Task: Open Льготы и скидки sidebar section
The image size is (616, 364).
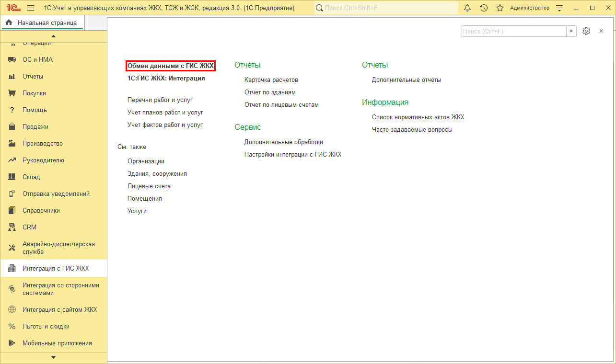Action: point(46,327)
